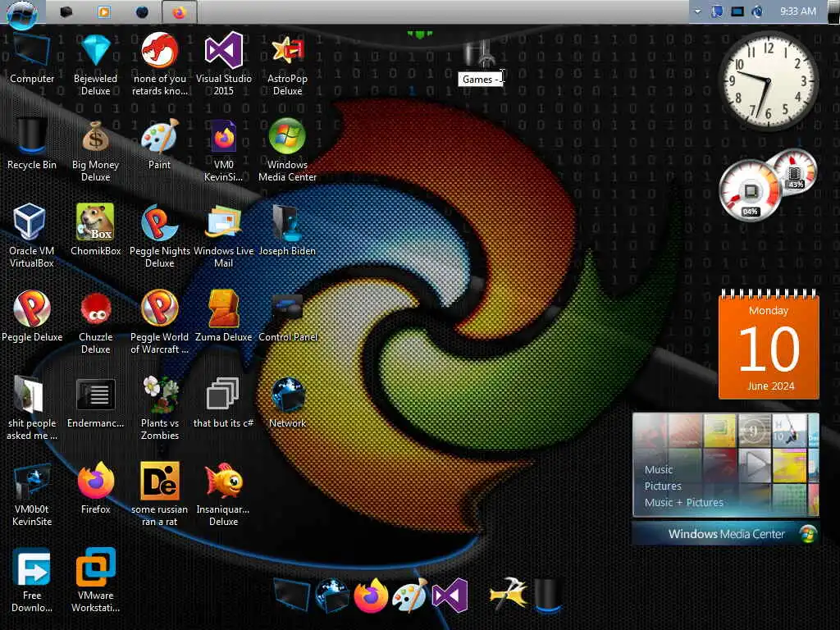Select Pictures in Media Center gadget
840x630 pixels.
663,486
